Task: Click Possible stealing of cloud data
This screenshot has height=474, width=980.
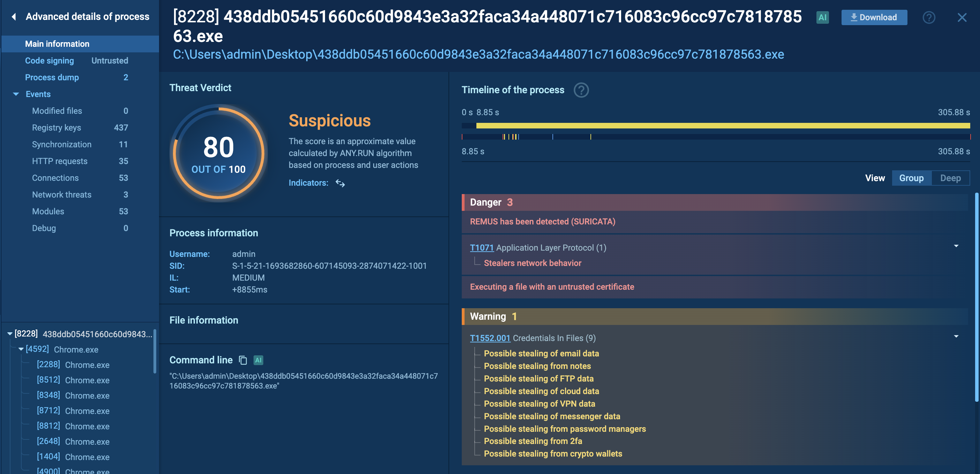Action: tap(541, 391)
